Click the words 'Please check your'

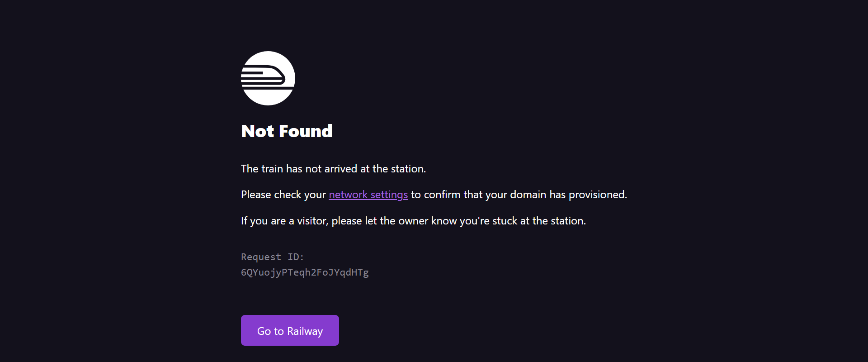(x=283, y=195)
